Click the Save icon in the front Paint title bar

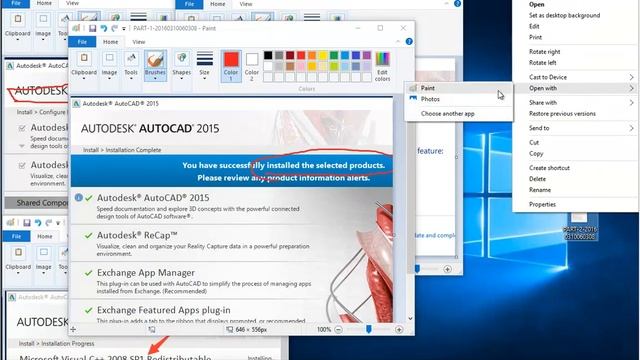pos(93,28)
